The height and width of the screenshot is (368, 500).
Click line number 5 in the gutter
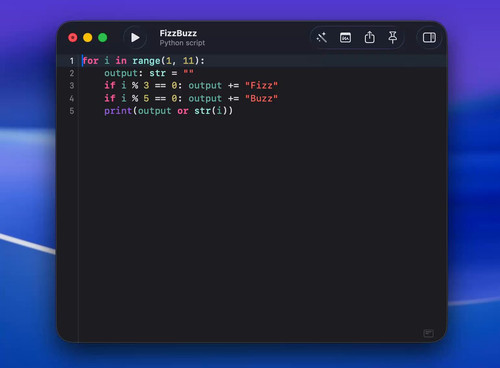(x=72, y=111)
